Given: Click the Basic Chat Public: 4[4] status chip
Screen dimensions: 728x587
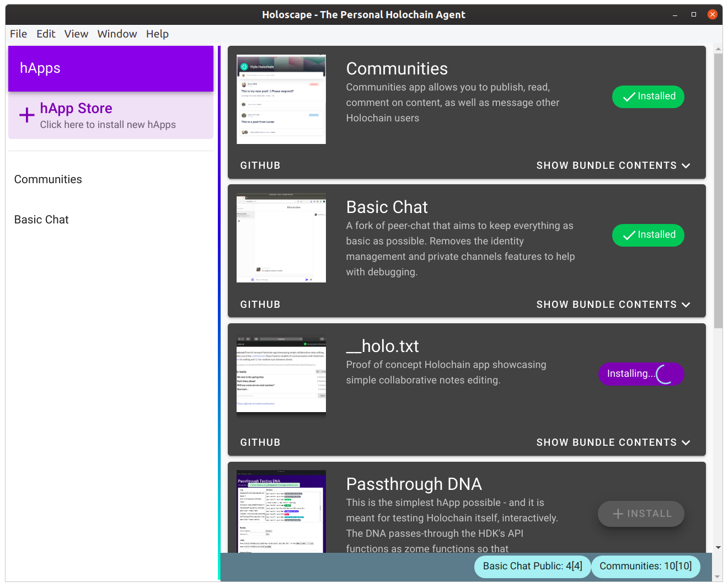Looking at the screenshot, I should (x=532, y=567).
